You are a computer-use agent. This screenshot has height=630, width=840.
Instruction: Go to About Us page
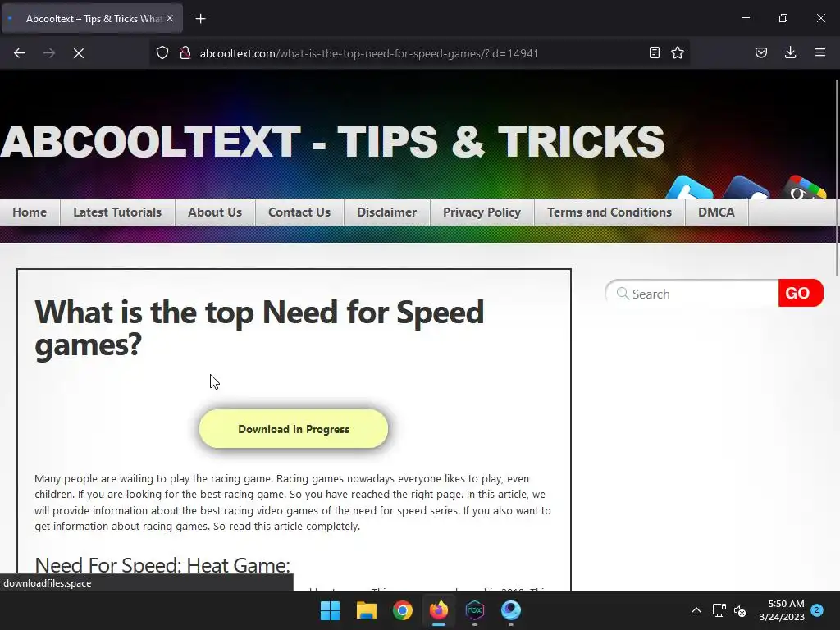tap(215, 212)
